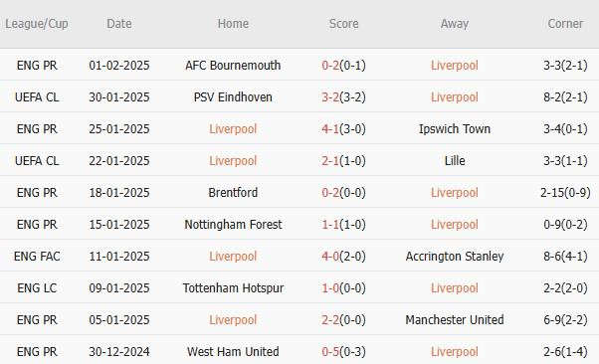Click the 2-15(0-9) corner result for Brentford
The image size is (599, 364).
tap(565, 193)
